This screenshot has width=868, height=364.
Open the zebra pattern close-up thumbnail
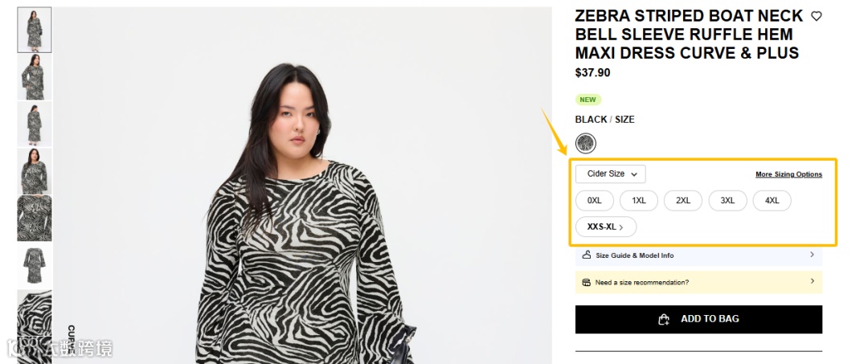point(35,218)
